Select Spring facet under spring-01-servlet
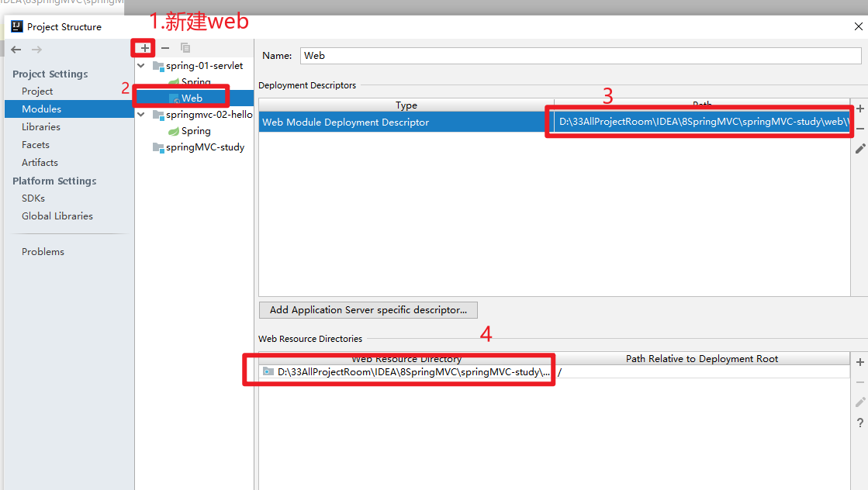 (x=196, y=82)
